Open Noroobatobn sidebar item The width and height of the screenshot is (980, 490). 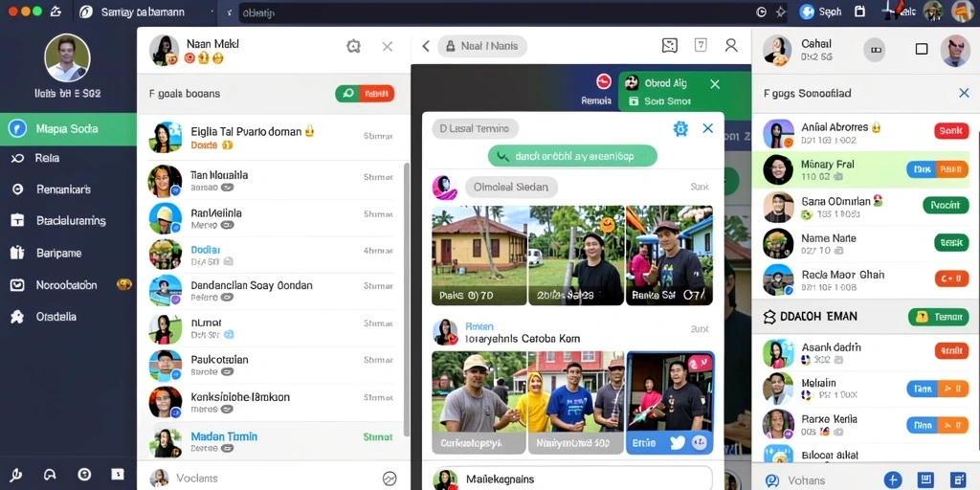click(x=68, y=285)
